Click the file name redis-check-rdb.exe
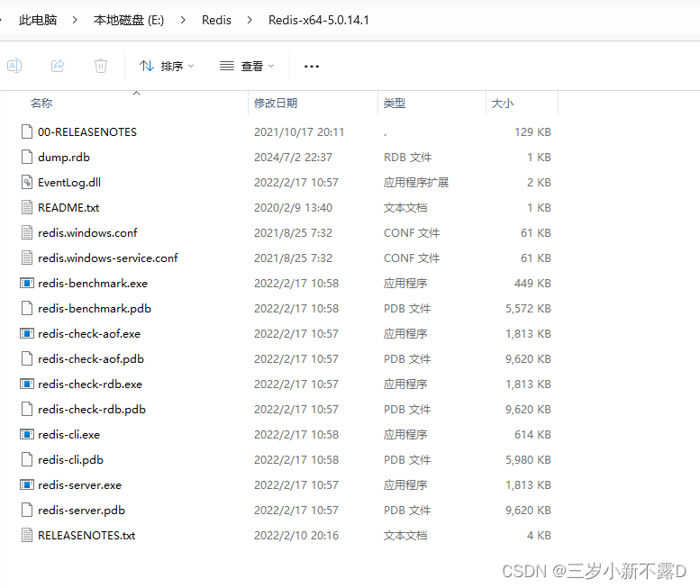The height and width of the screenshot is (588, 700). tap(90, 384)
